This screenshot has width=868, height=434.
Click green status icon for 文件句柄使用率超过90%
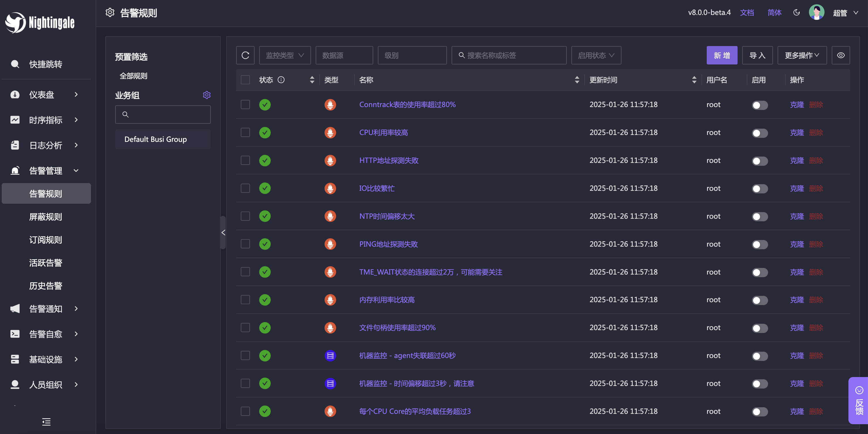point(265,328)
